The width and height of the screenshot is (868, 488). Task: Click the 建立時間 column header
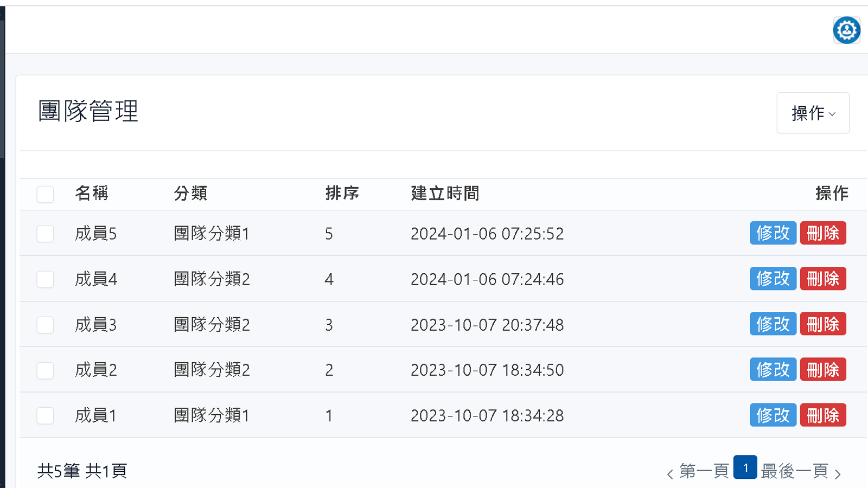(x=445, y=193)
